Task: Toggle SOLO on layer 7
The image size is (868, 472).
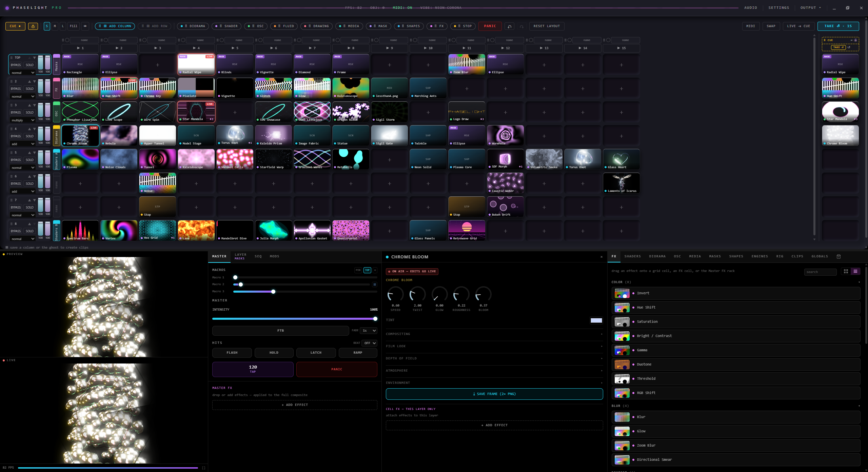Action: coord(29,208)
